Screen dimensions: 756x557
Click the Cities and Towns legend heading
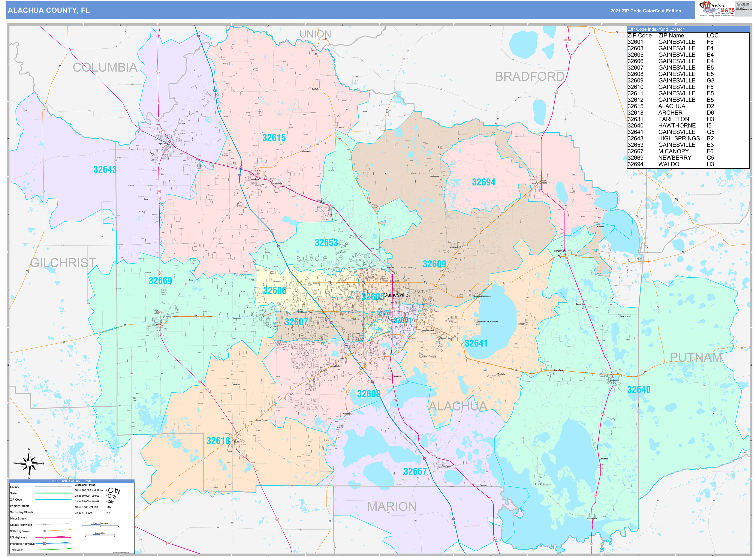(x=85, y=485)
